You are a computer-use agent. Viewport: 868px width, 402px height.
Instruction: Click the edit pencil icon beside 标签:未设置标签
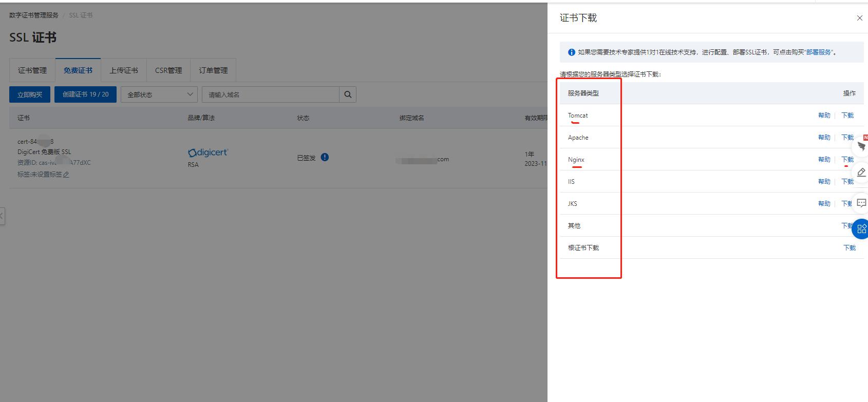coord(66,175)
